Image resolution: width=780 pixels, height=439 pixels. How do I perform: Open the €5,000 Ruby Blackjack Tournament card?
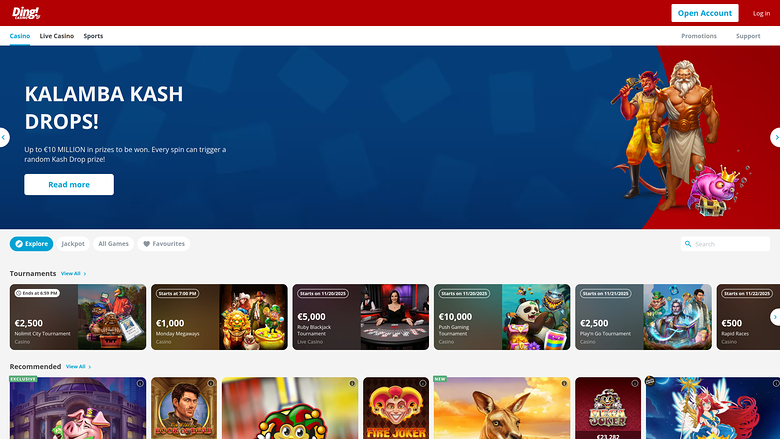point(360,317)
